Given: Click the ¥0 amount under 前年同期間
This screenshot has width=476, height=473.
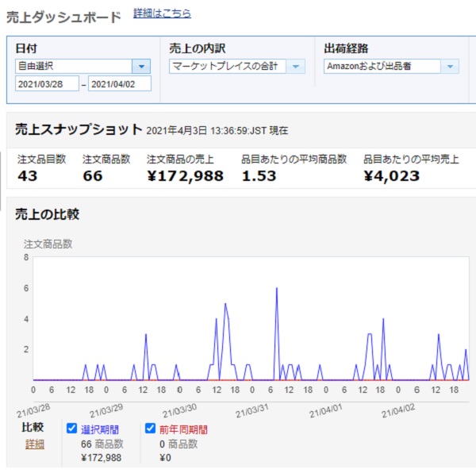Looking at the screenshot, I should point(165,457).
